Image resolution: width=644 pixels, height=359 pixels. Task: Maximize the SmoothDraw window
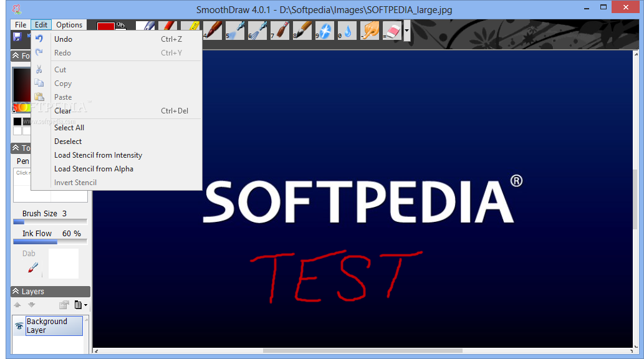click(x=603, y=7)
